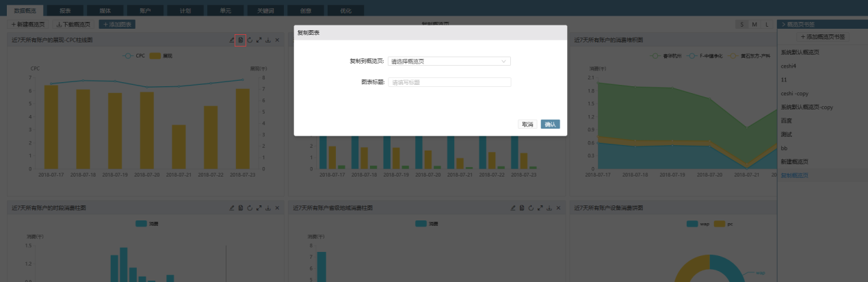The image size is (868, 282).
Task: Toggle the 展现 legend series
Action: click(x=161, y=55)
